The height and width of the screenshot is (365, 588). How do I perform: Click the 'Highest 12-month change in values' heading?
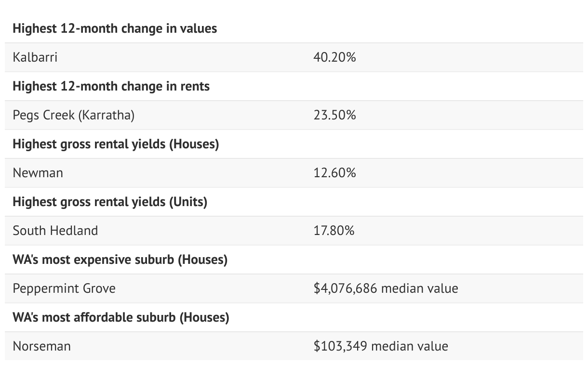pyautogui.click(x=115, y=29)
